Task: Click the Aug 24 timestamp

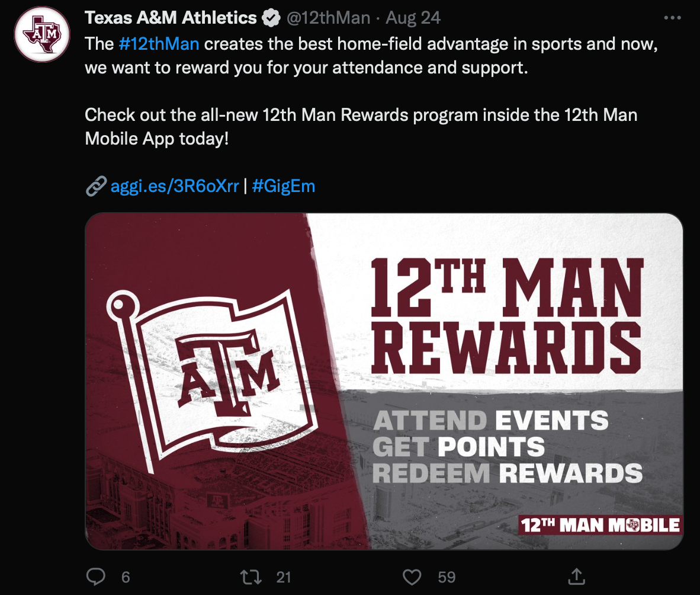Action: coord(413,18)
